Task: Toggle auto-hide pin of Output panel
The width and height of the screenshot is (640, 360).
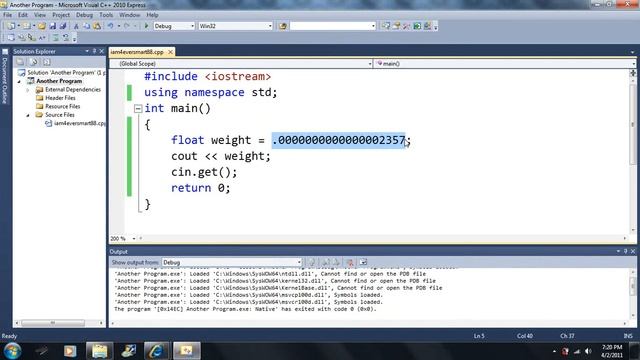Action: point(625,251)
